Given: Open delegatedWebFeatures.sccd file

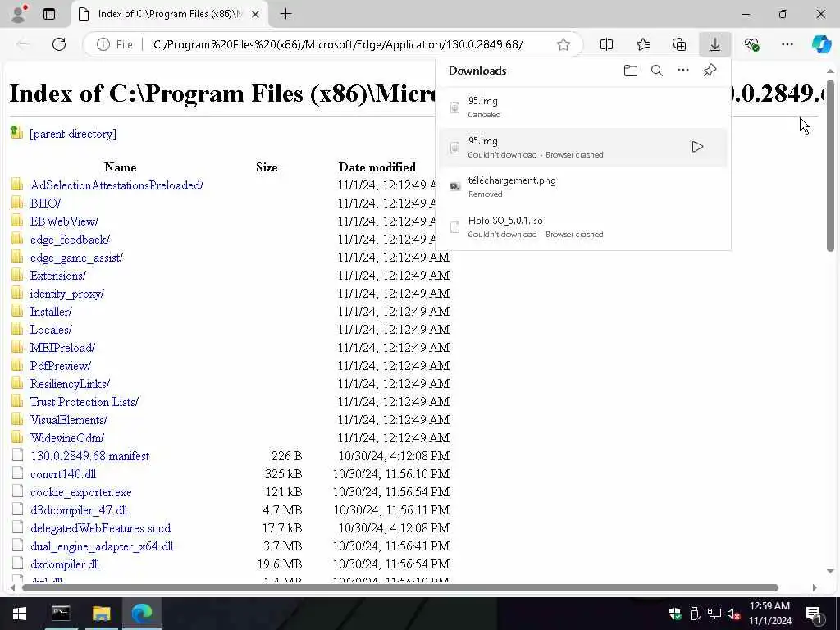Looking at the screenshot, I should (101, 528).
